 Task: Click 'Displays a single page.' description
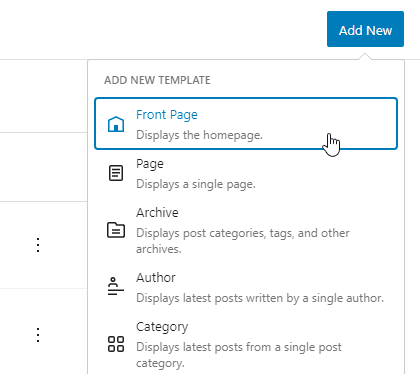(x=196, y=184)
